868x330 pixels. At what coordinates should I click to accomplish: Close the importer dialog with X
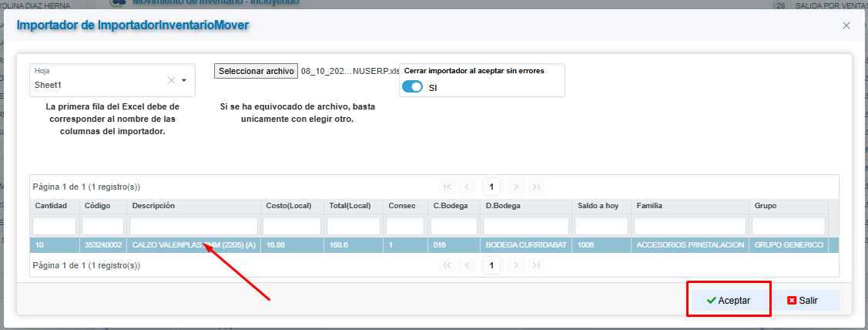pos(846,25)
